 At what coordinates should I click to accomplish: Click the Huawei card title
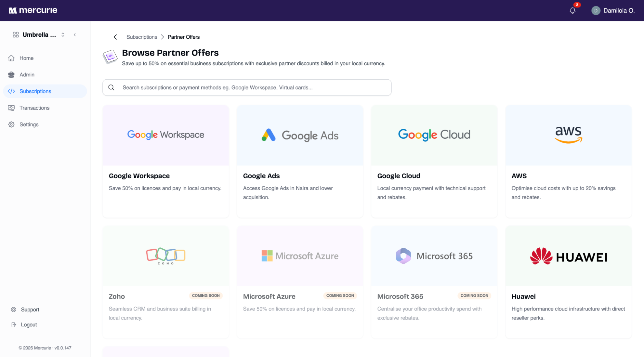(x=524, y=296)
